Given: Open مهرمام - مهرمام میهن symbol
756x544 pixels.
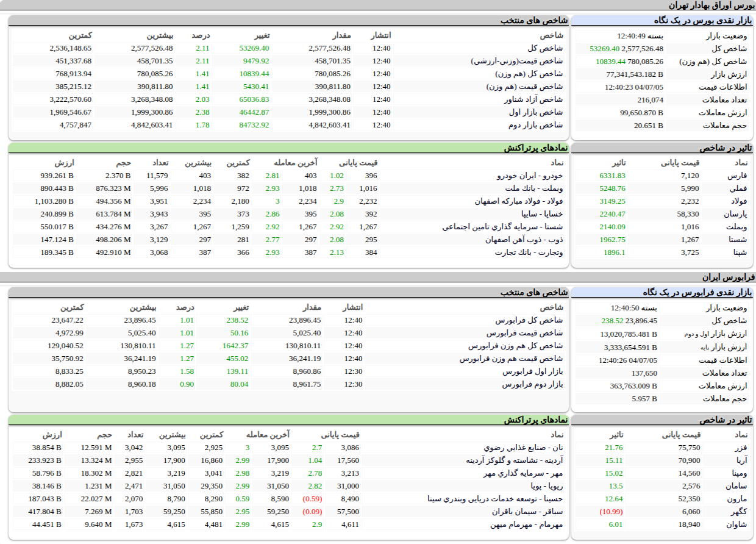Looking at the screenshot, I should (527, 524).
